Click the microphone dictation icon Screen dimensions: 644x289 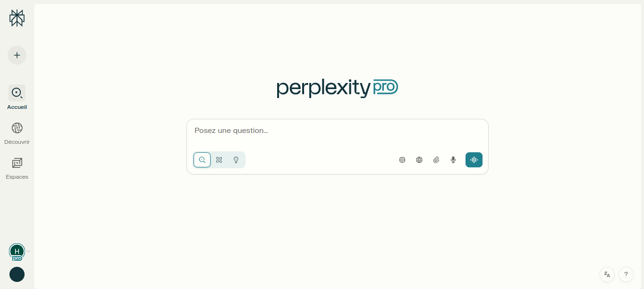pos(453,160)
